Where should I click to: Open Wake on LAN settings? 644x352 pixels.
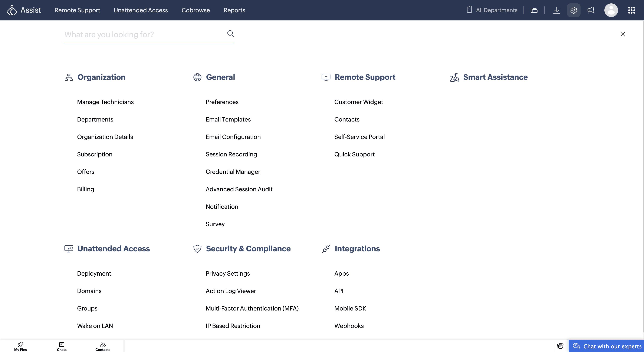pyautogui.click(x=95, y=326)
